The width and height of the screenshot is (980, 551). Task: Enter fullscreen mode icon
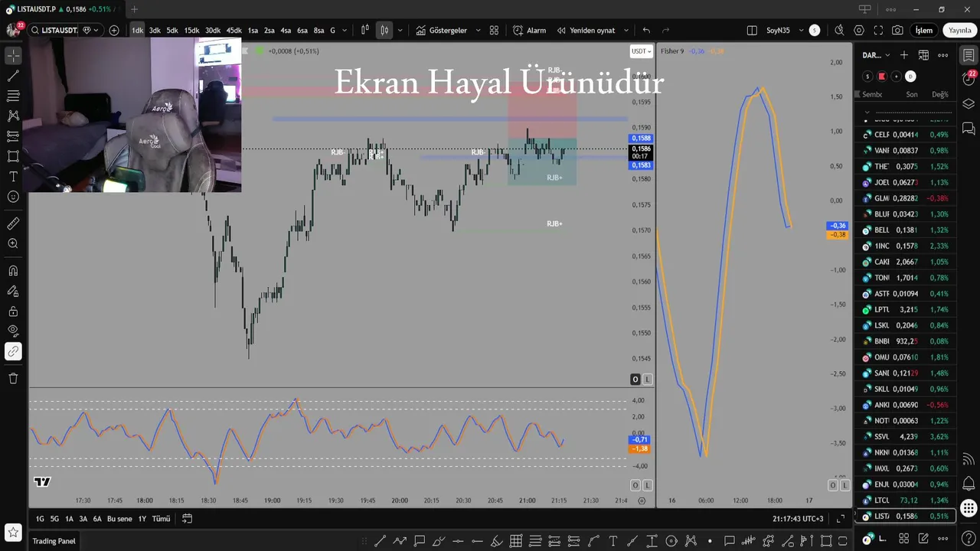coord(878,31)
